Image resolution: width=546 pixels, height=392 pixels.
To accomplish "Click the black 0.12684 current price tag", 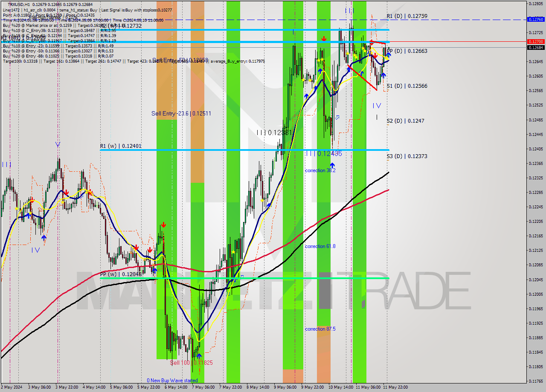I will 536,47.
